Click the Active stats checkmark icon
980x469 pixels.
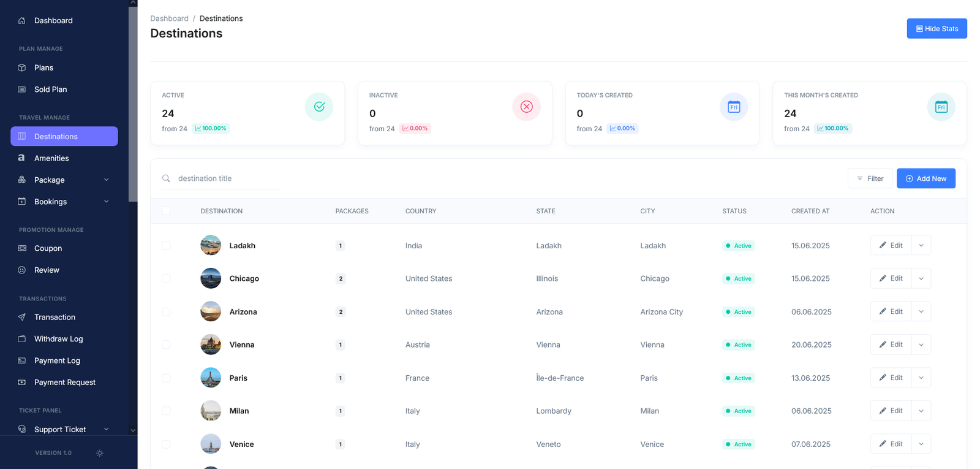(x=319, y=107)
